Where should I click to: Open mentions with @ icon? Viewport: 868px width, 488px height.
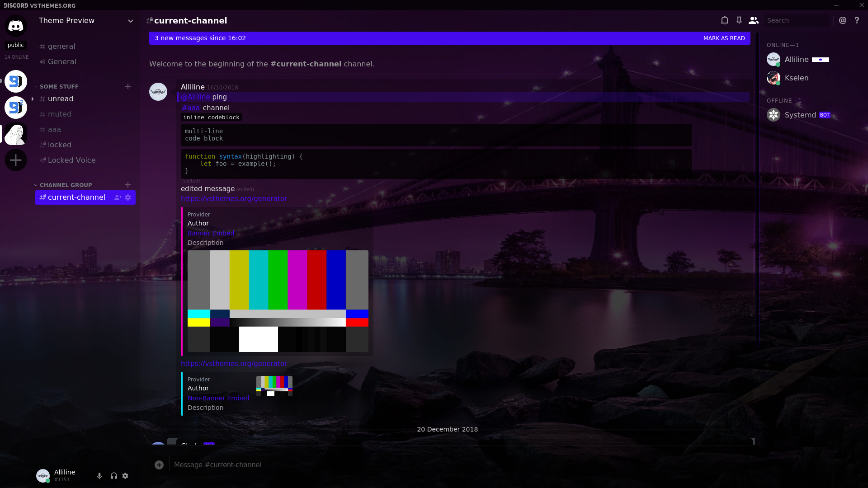tap(843, 20)
